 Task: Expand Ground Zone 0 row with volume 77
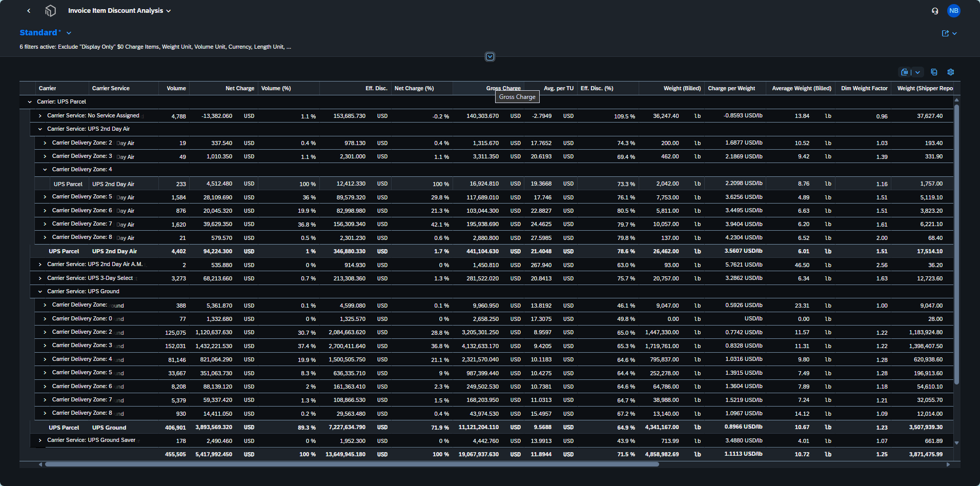click(45, 319)
